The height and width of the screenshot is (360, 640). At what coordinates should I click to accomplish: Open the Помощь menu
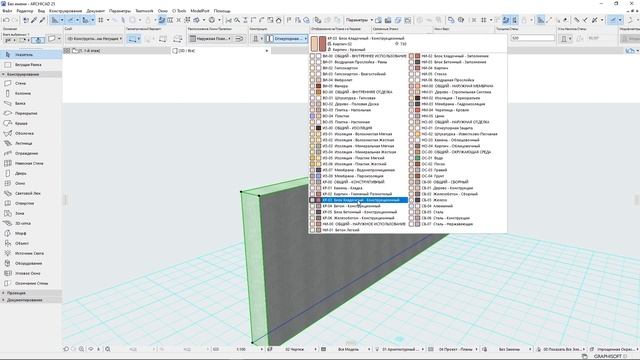pyautogui.click(x=222, y=11)
